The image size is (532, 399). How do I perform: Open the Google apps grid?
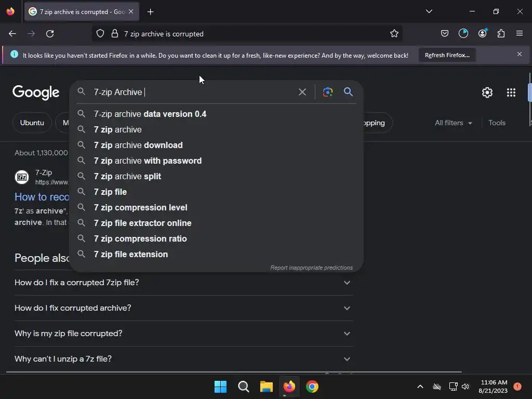(511, 92)
